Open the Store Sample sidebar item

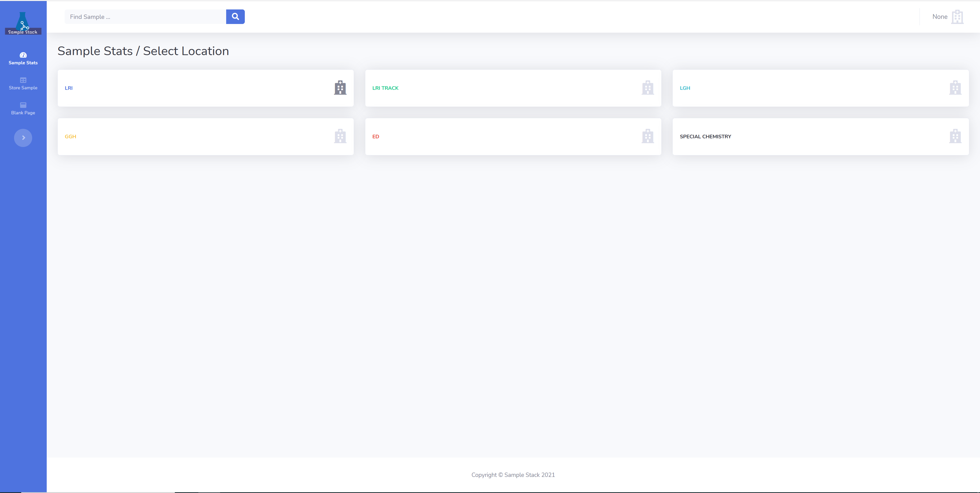[x=23, y=84]
